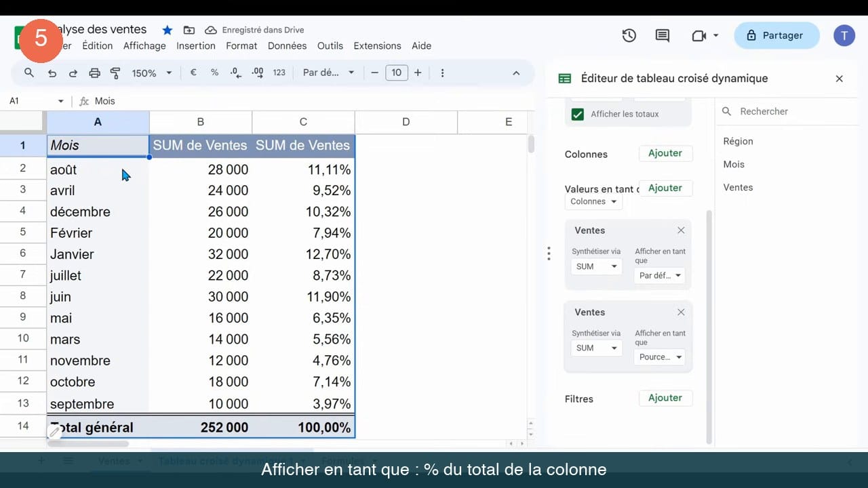Open SUM dropdown in first Ventes card

[596, 266]
